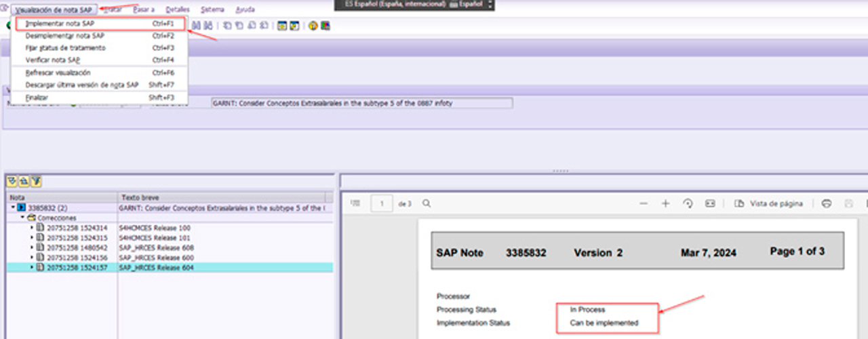Open Vista de página options
Screen dimensions: 868x339
769,203
